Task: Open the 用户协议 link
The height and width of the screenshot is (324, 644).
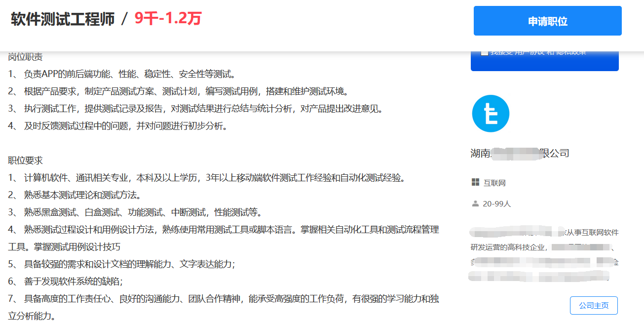Action: click(x=528, y=52)
